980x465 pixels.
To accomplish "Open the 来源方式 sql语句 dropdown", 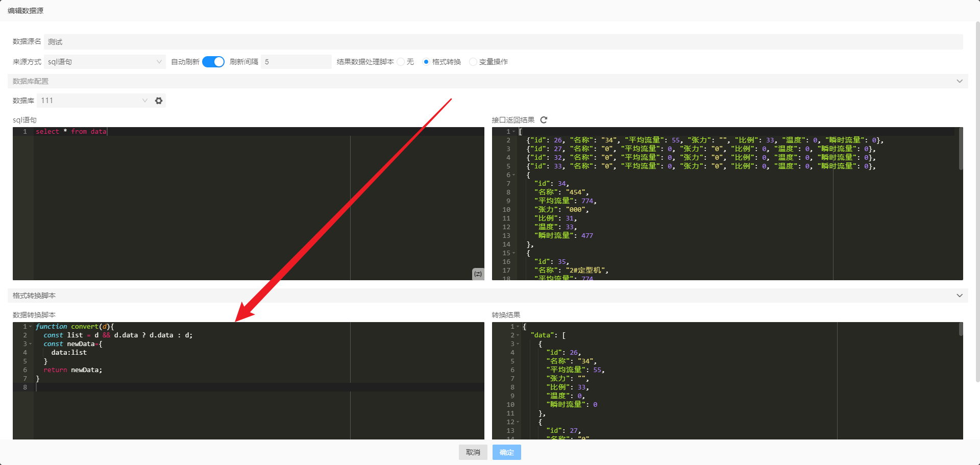I will click(105, 62).
